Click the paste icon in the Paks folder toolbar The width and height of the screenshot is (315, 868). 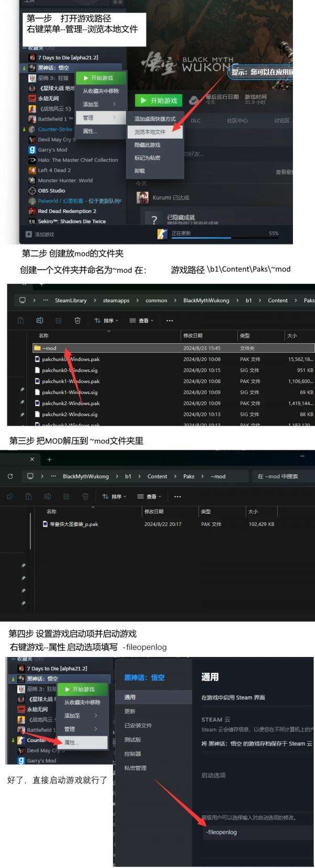tap(20, 320)
